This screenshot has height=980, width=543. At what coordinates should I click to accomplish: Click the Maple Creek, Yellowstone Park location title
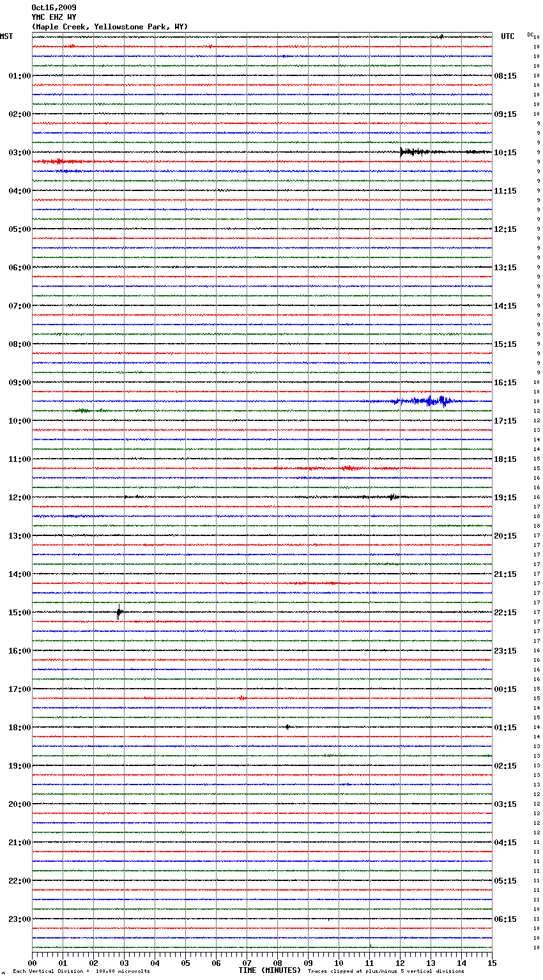tap(110, 27)
